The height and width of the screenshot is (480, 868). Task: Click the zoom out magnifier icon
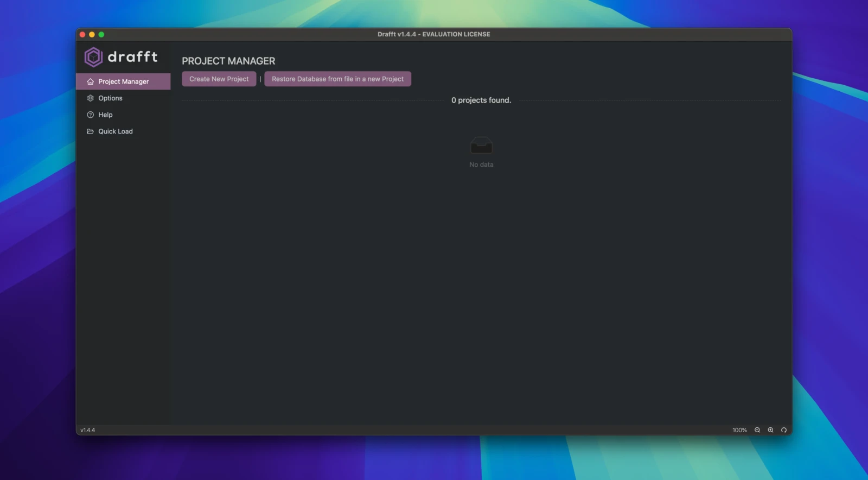[757, 430]
